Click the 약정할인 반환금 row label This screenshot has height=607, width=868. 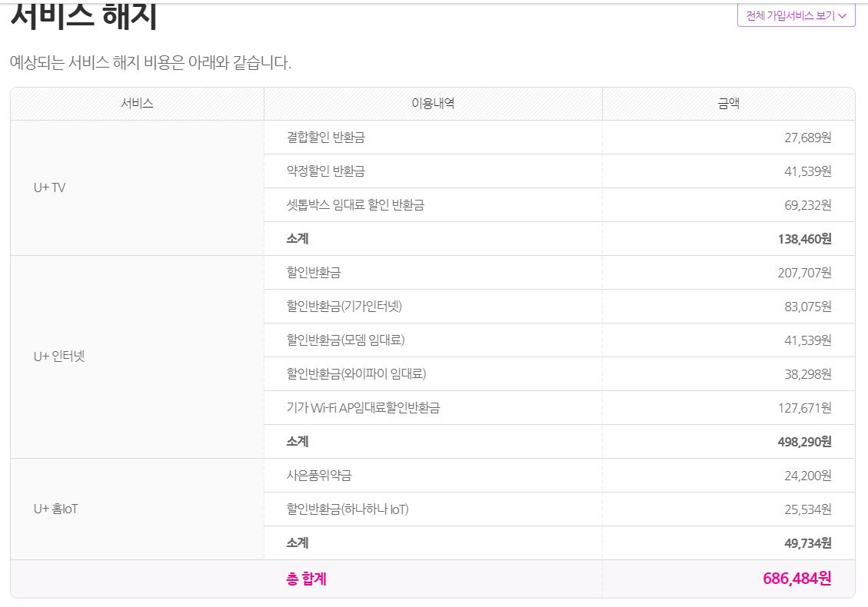click(325, 171)
